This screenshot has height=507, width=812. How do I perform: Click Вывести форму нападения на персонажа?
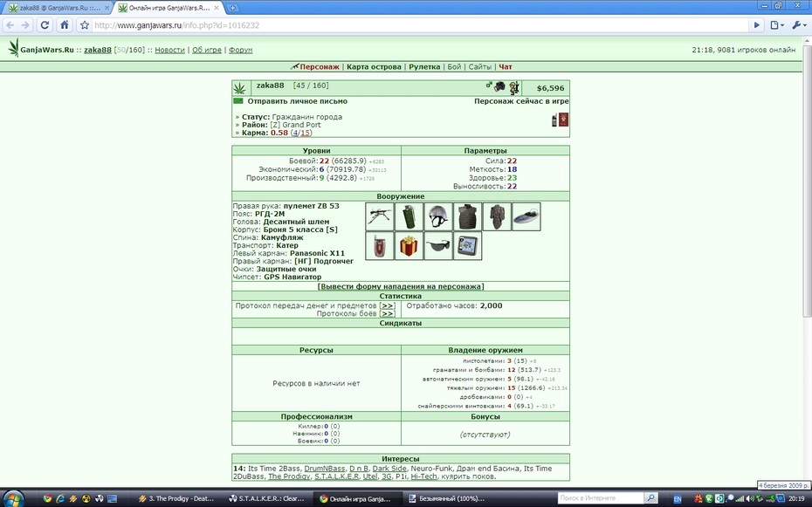pos(401,286)
